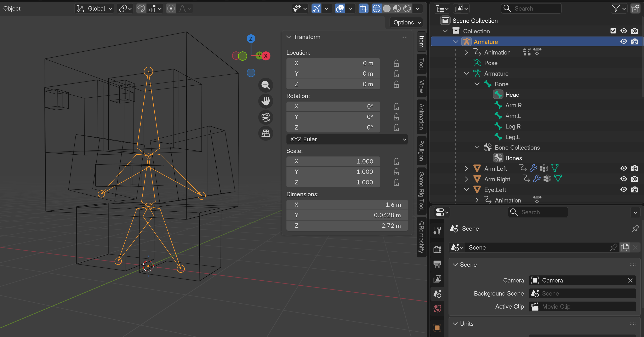Click the pan view hand icon

tap(266, 101)
